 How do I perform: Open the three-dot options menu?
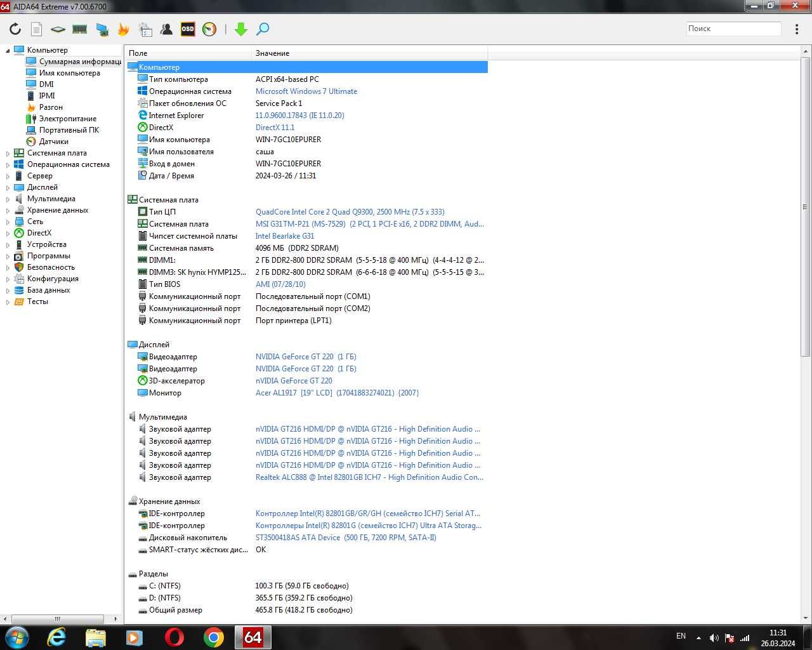pos(797,29)
